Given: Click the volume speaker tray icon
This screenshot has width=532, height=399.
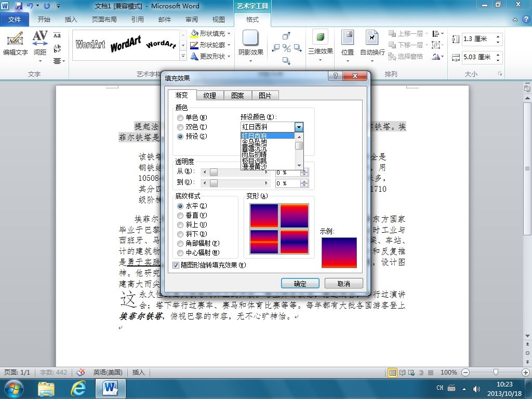Looking at the screenshot, I should pos(476,389).
